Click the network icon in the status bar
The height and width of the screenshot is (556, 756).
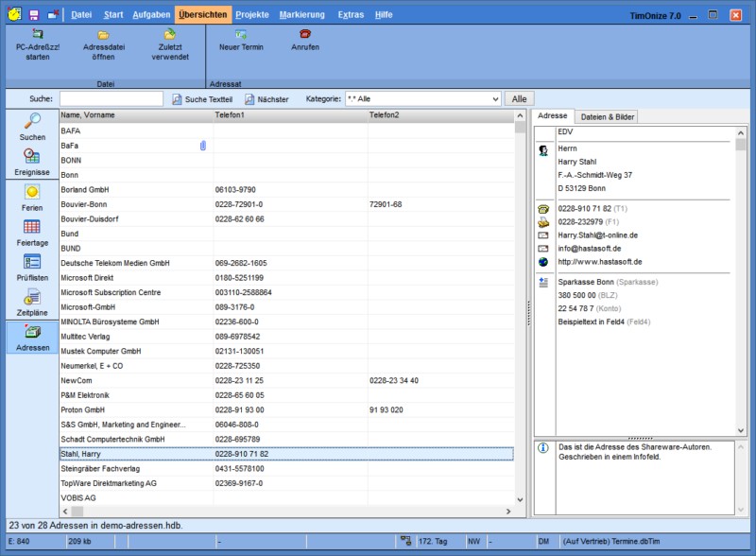pyautogui.click(x=406, y=541)
